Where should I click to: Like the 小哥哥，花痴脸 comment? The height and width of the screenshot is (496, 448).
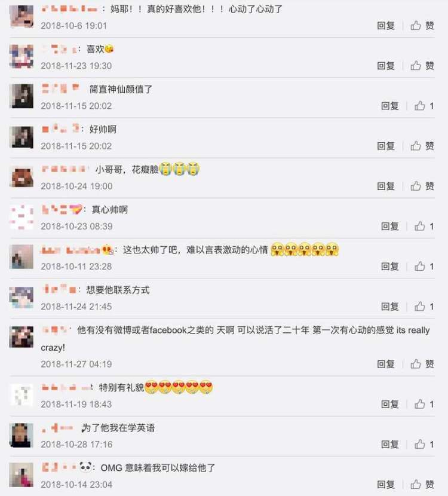click(422, 186)
